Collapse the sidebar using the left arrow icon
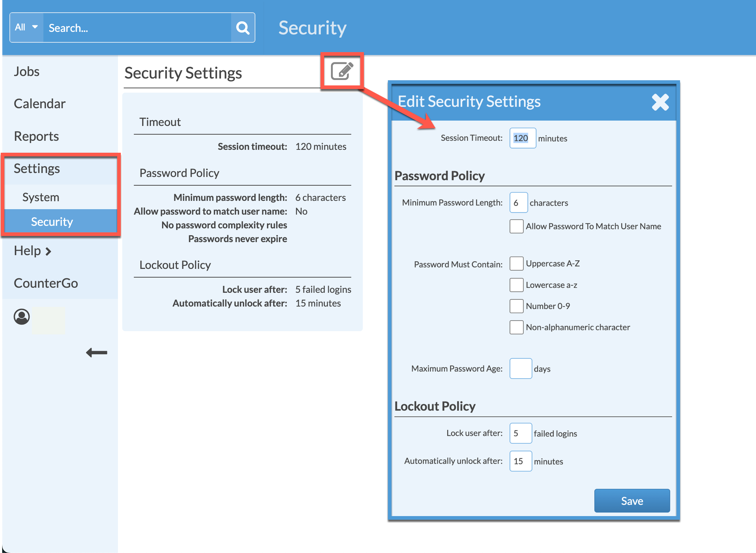Image resolution: width=756 pixels, height=553 pixels. (x=96, y=352)
